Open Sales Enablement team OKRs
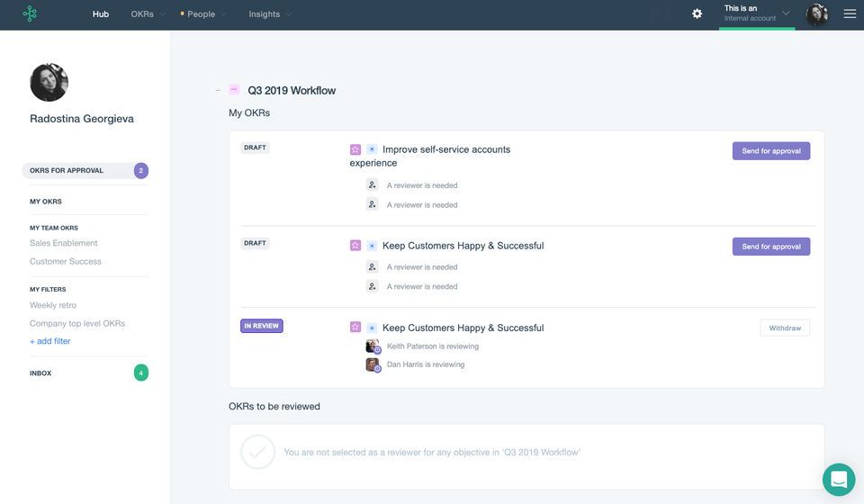The image size is (864, 504). pos(64,243)
